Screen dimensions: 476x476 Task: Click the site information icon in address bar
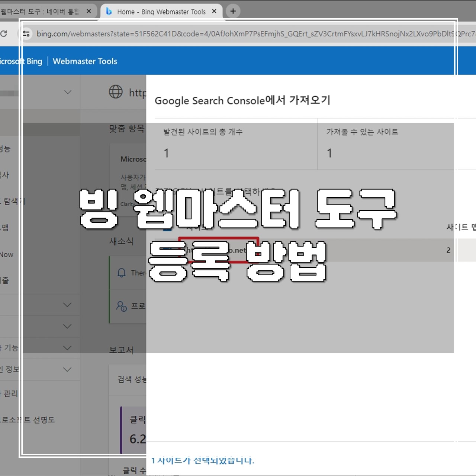(26, 34)
